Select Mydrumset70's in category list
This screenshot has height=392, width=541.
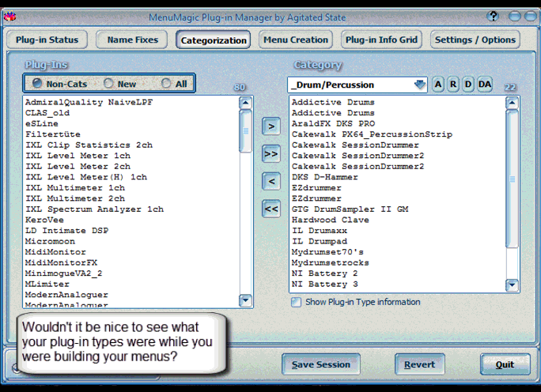coord(327,252)
